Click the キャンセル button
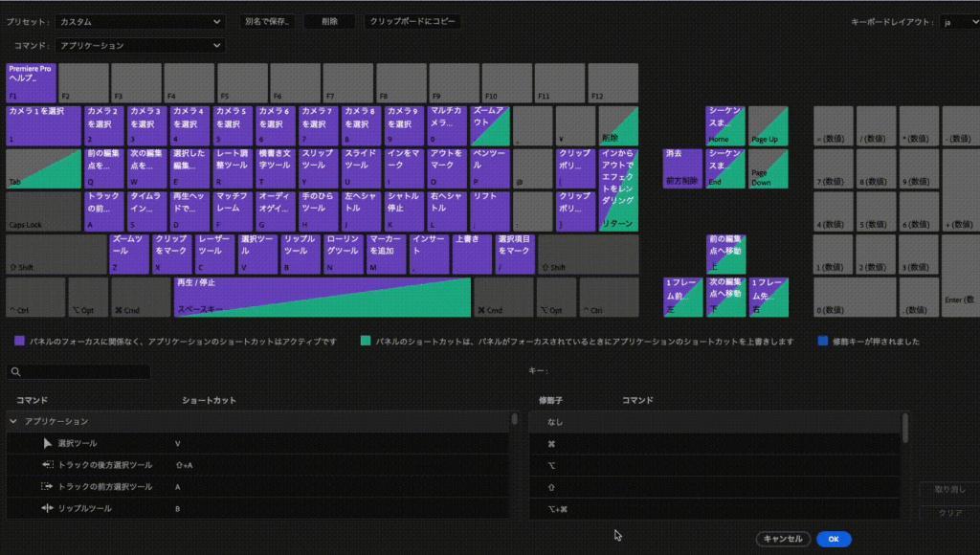The width and height of the screenshot is (980, 555). 783,539
